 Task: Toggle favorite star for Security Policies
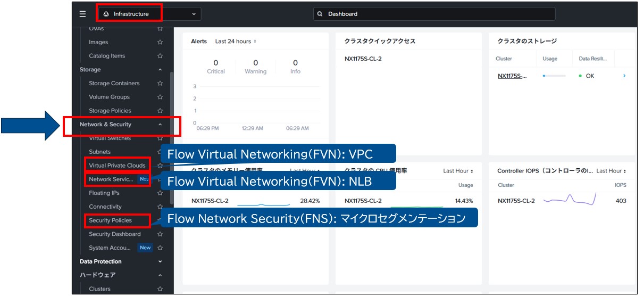[x=160, y=220]
